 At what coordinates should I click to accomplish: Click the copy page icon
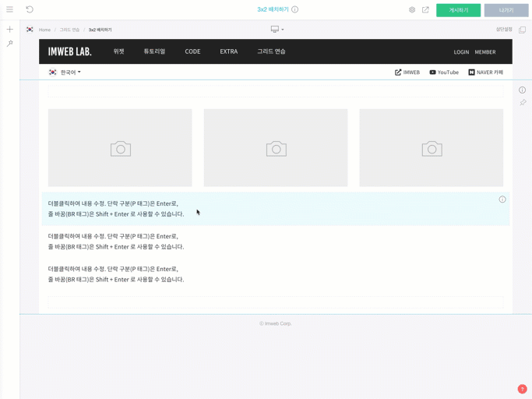pos(522,30)
